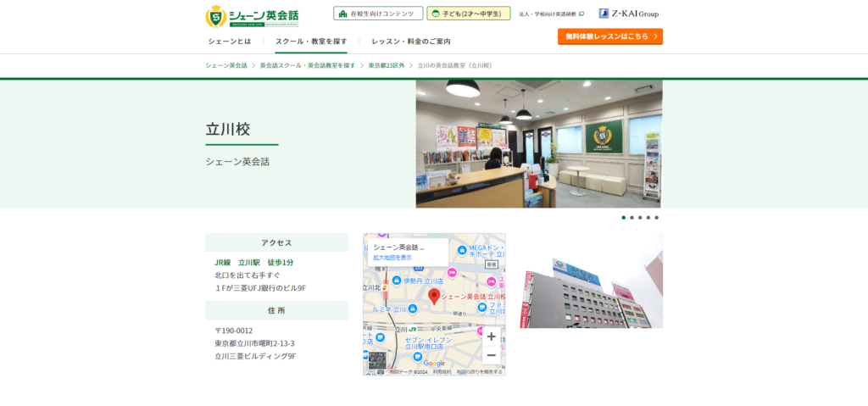Screen dimensions: 868x406
Task: Click the MEGAドン・キホーテ shopping marker
Action: click(462, 250)
